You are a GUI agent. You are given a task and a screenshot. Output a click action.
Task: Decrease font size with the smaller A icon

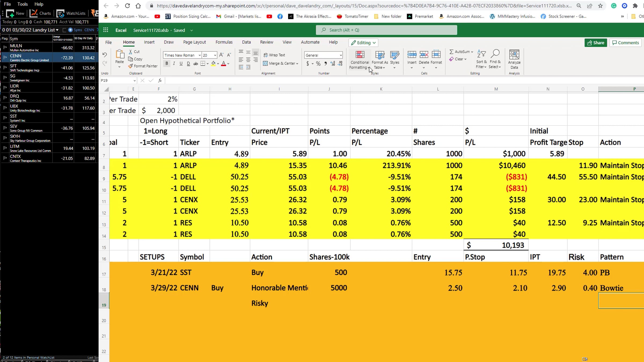tap(229, 55)
